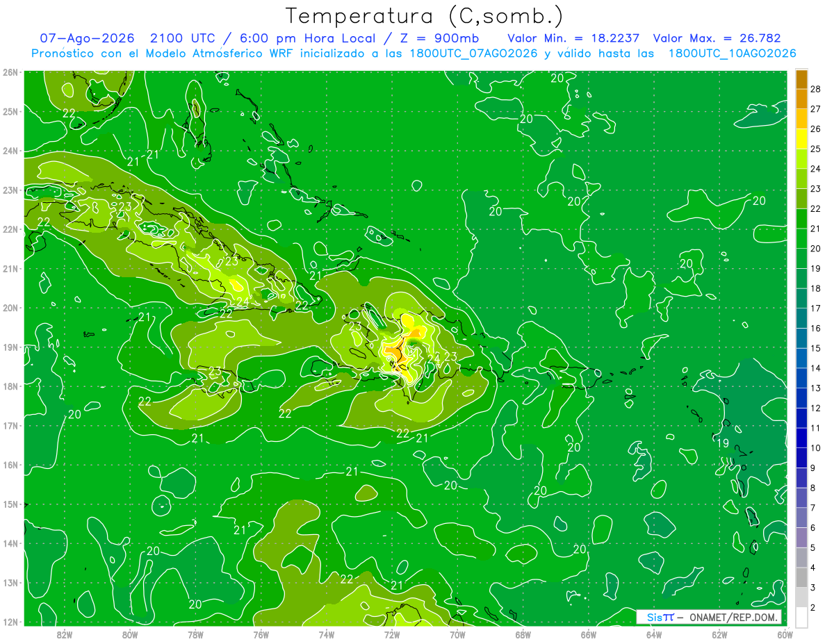Image resolution: width=834 pixels, height=644 pixels.
Task: Click the 70W longitude axis label
Action: click(457, 634)
